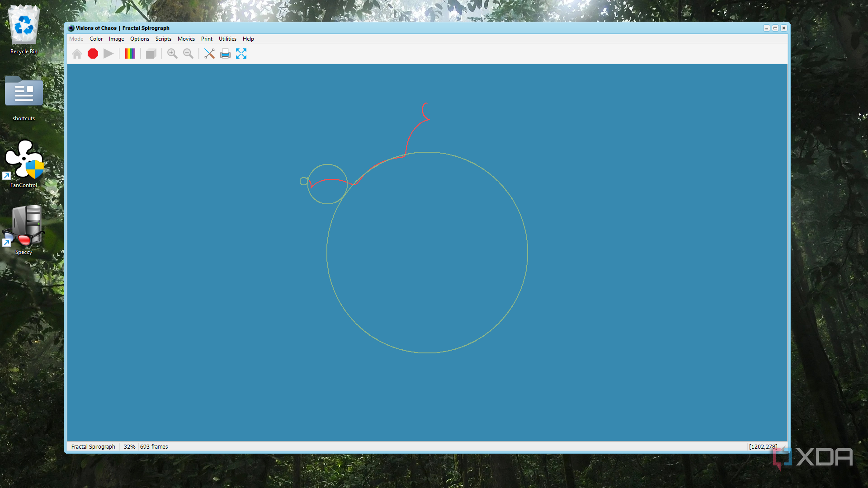The height and width of the screenshot is (488, 868).
Task: Stop the animation with the red stop icon
Action: pyautogui.click(x=93, y=54)
